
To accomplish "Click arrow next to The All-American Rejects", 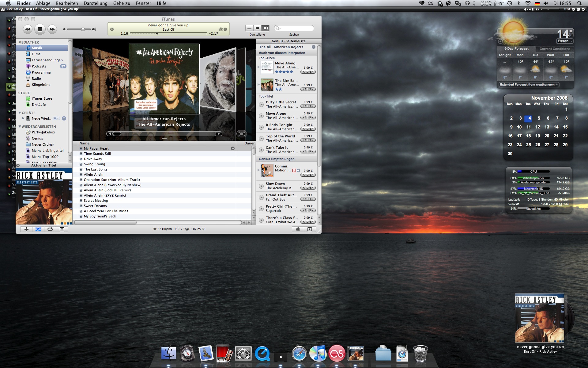I will click(x=313, y=47).
